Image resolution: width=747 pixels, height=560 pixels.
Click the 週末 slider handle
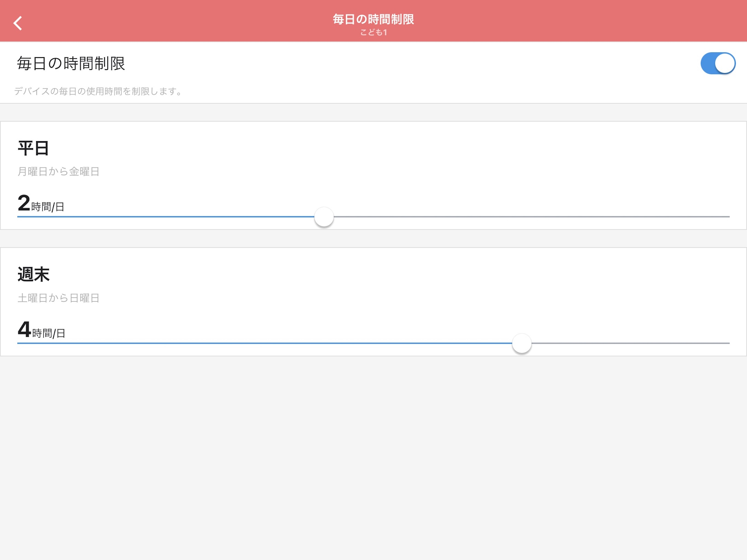coord(522,343)
